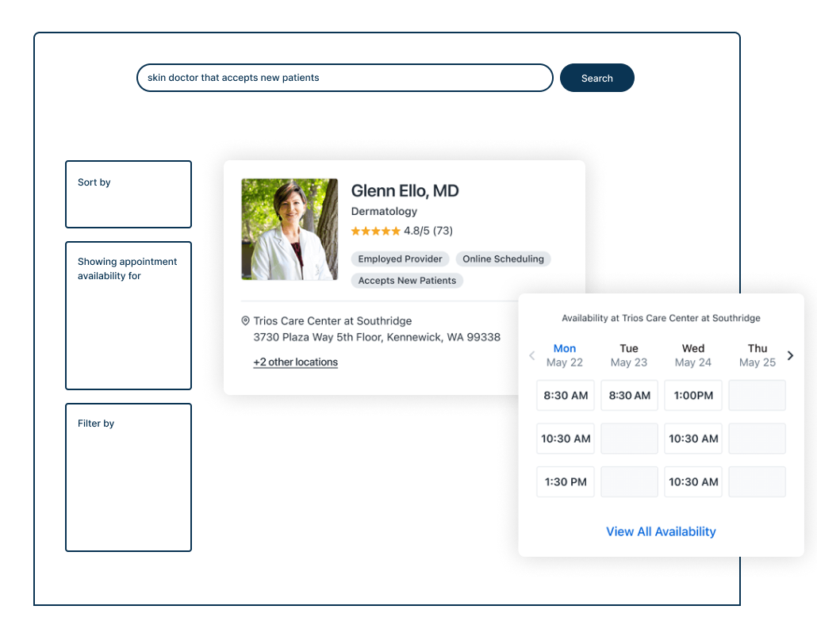Open Glenn Ello, MD profile name
This screenshot has height=644, width=817.
tap(405, 190)
